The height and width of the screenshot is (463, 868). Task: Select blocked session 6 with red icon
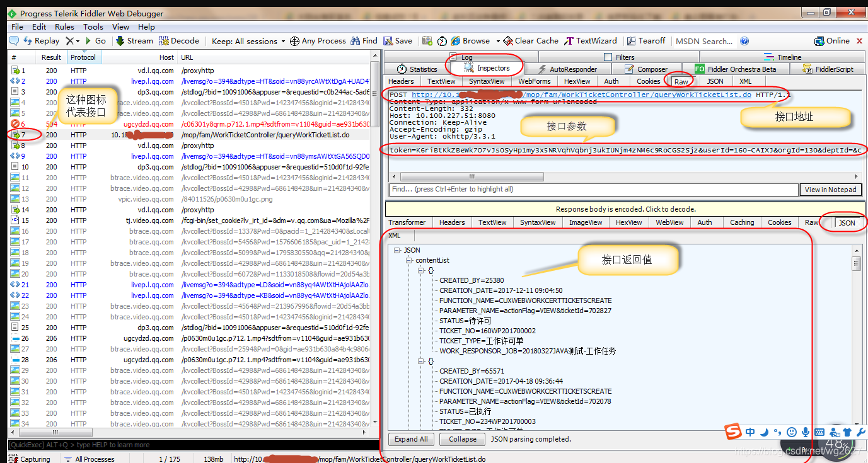(x=189, y=124)
